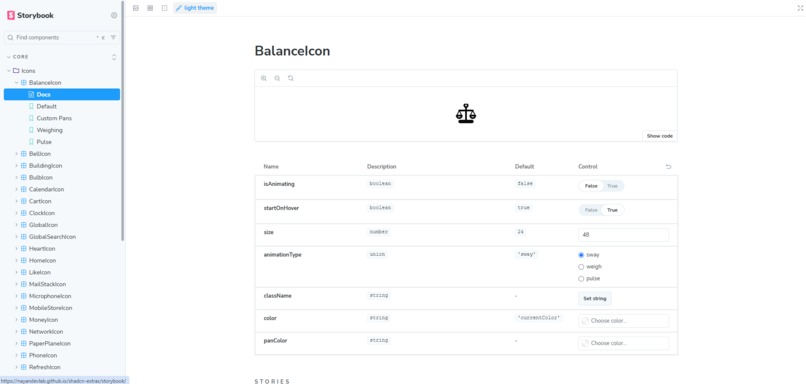Open the Weighing story

(49, 130)
